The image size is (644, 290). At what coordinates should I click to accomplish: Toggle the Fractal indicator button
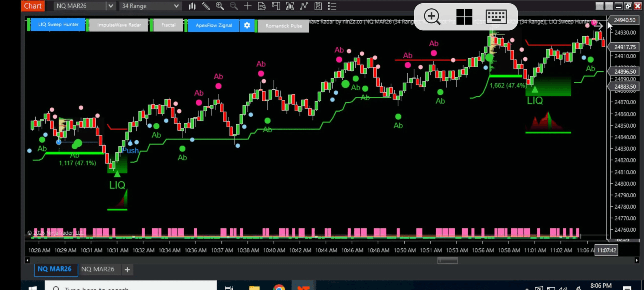point(168,25)
